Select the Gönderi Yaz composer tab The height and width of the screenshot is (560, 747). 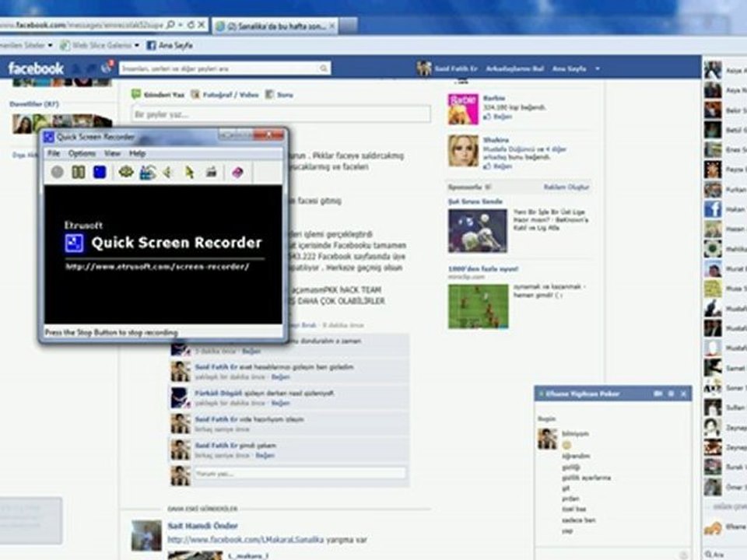[x=158, y=95]
